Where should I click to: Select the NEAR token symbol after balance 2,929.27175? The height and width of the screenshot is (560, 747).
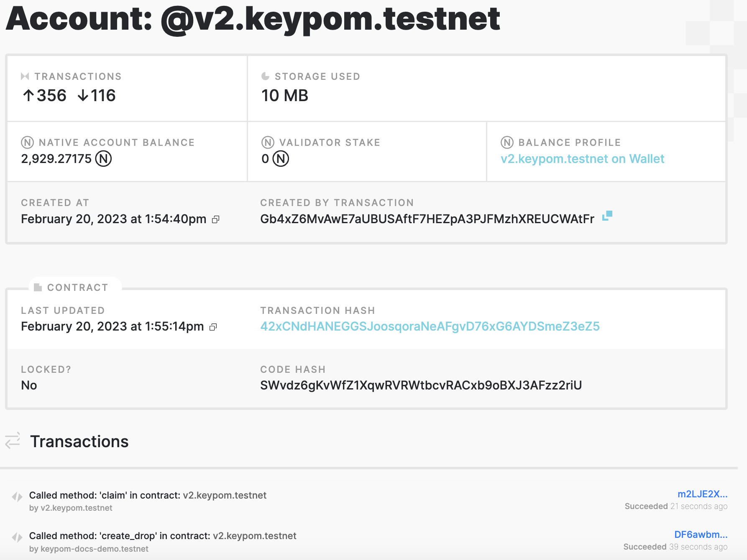tap(104, 158)
